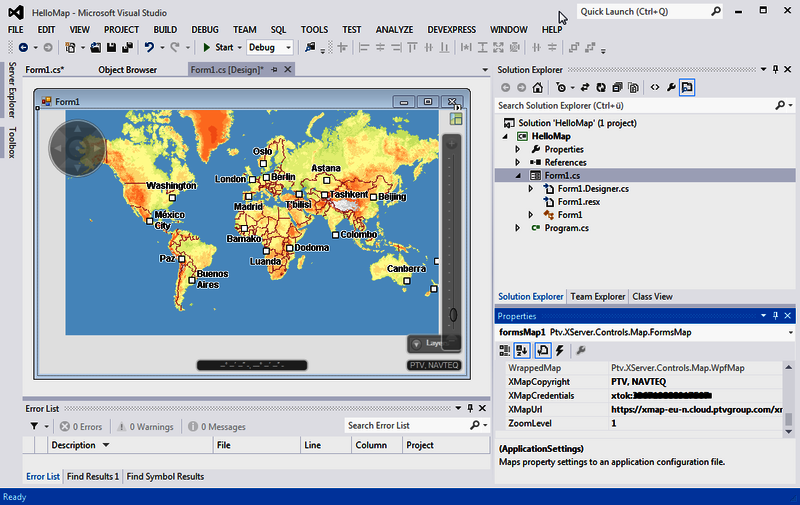Screen dimensions: 800x505
Task: Open the Toolbox side panel
Action: [12, 142]
